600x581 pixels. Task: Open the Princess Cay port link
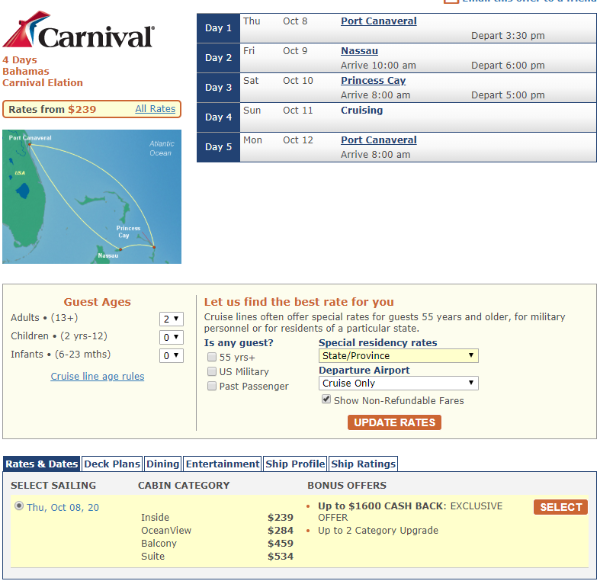click(x=373, y=81)
